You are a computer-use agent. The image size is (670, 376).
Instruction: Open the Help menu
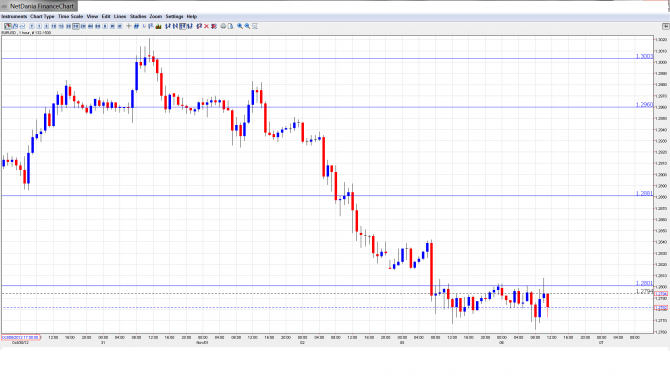pyautogui.click(x=192, y=16)
